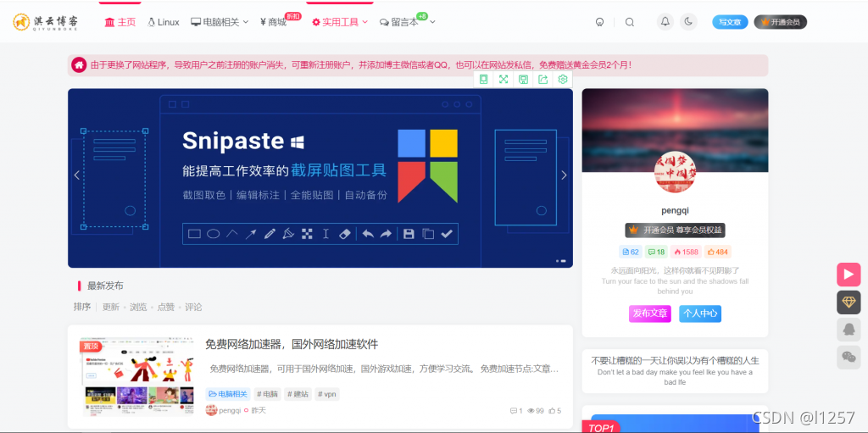
Task: Open the green settings gear icon
Action: pos(563,79)
